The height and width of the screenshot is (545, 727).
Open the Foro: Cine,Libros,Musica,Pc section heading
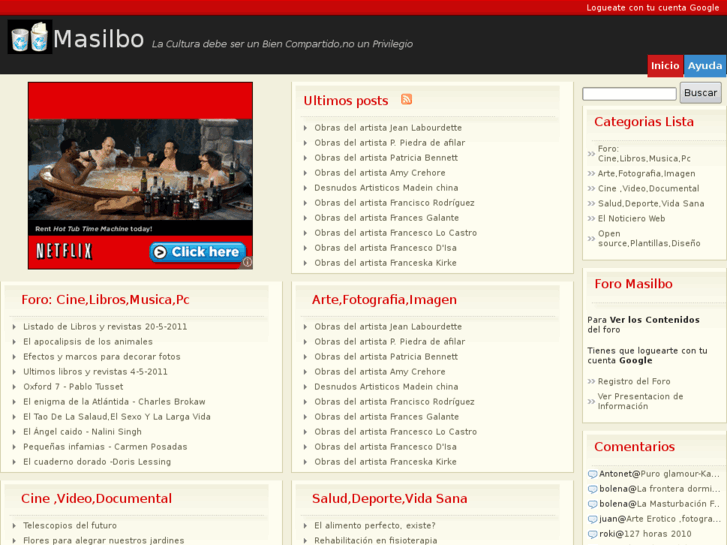pyautogui.click(x=105, y=300)
